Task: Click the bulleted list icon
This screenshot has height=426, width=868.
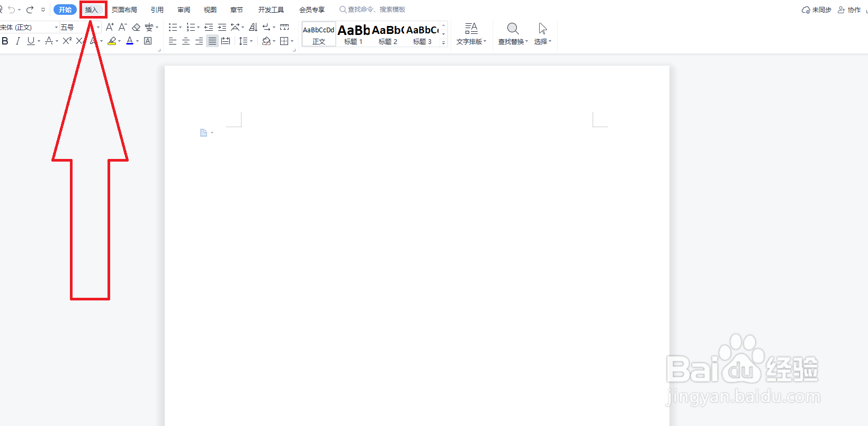Action: click(x=173, y=27)
